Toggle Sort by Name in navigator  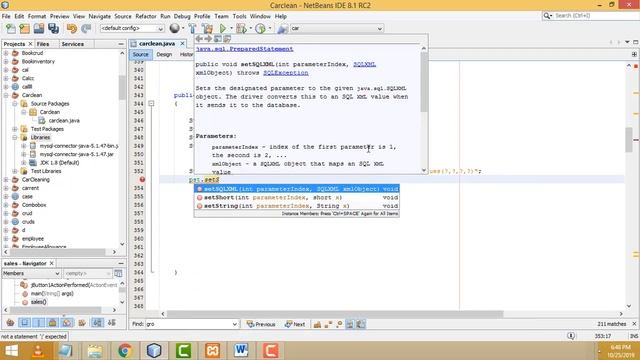tap(98, 323)
